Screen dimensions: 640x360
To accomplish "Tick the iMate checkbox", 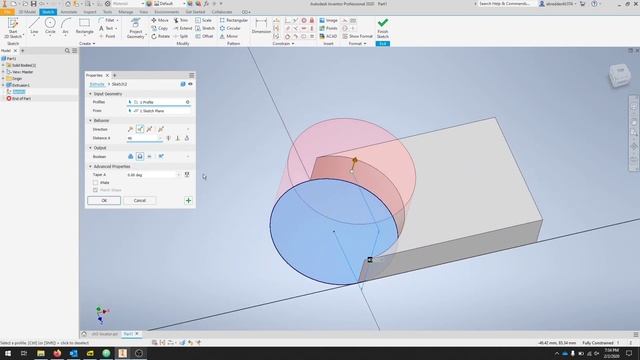I will pos(96,182).
